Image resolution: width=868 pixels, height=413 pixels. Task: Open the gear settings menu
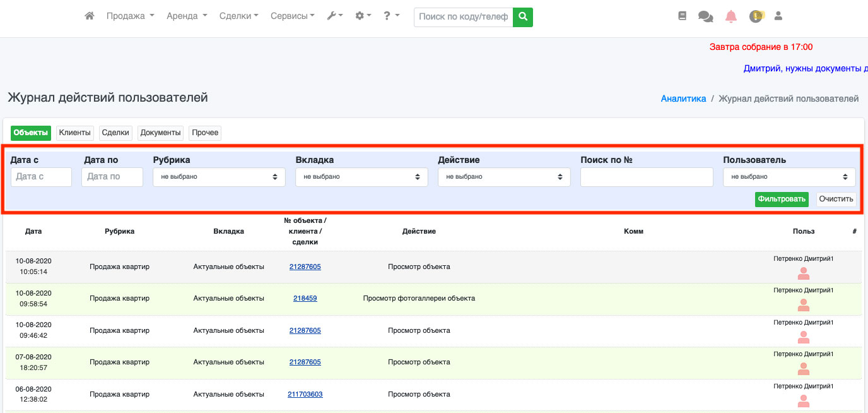[363, 16]
